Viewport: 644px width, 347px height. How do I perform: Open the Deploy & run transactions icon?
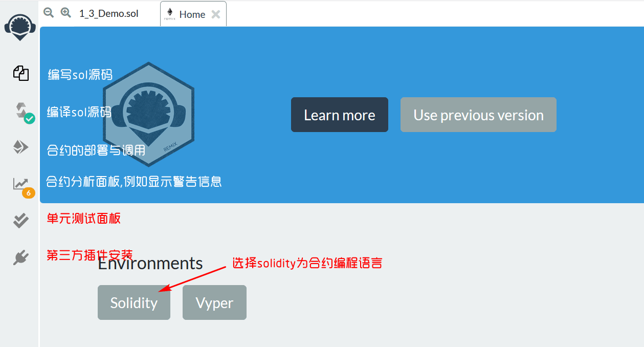20,147
